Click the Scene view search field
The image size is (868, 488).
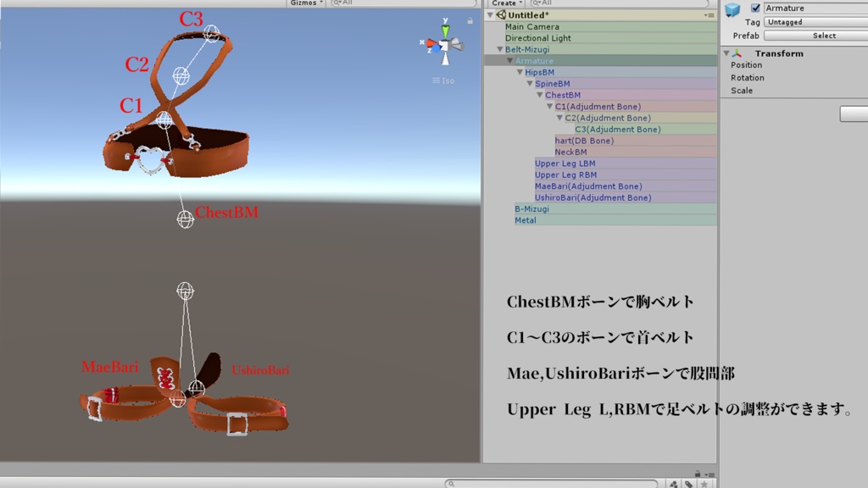click(403, 3)
